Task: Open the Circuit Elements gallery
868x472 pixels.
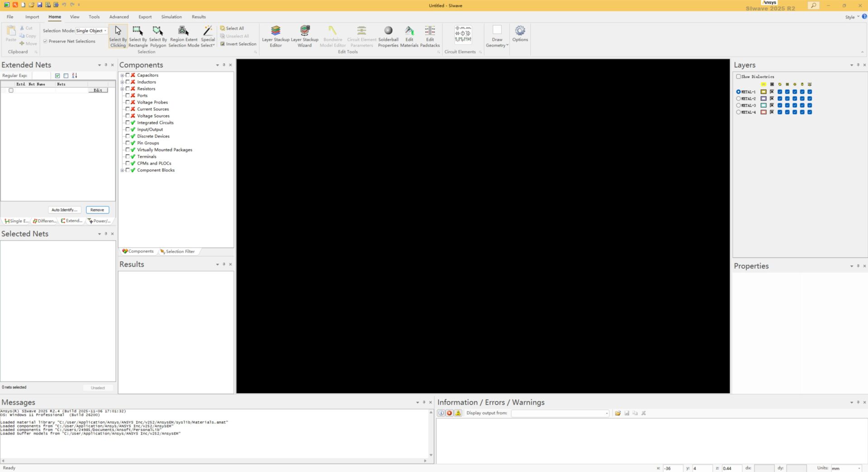Action: pos(463,34)
